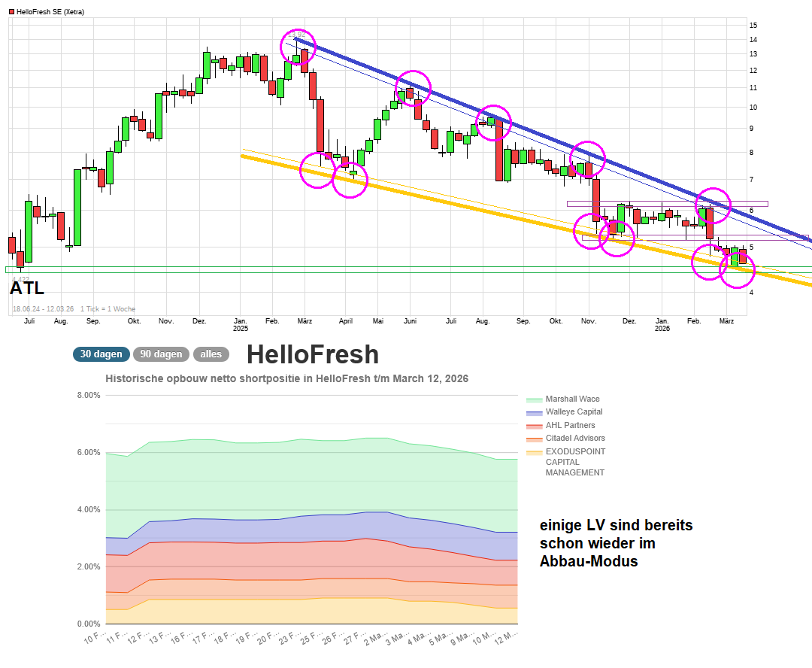Click the 13.92 high price label

pyautogui.click(x=297, y=35)
